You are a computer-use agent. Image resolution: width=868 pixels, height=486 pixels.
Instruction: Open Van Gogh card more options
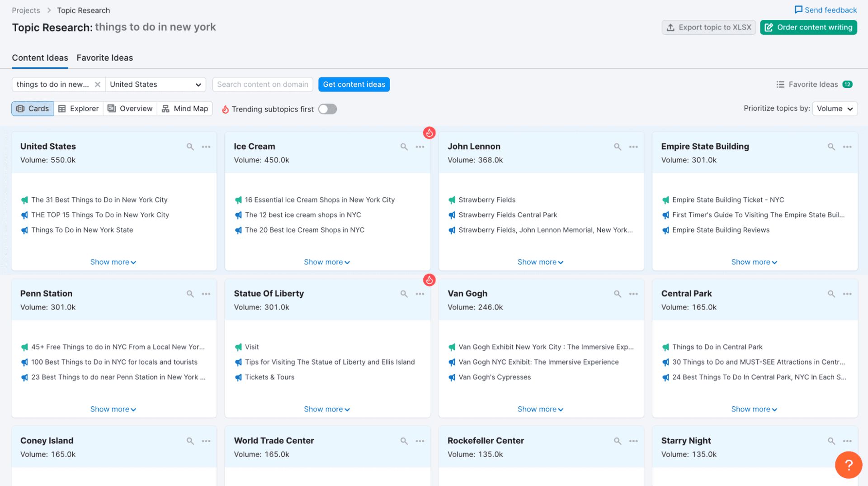(633, 294)
